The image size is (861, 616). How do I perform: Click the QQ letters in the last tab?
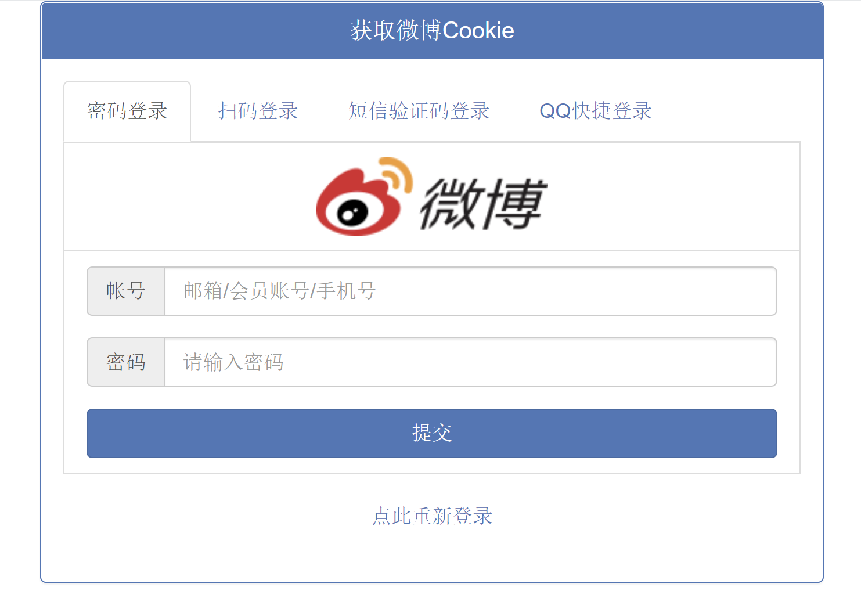point(556,111)
